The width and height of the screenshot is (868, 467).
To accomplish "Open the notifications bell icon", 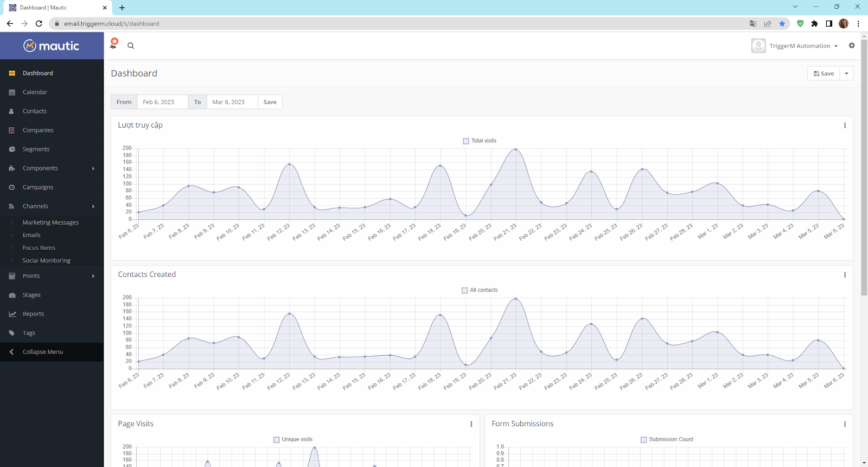I will (x=113, y=45).
